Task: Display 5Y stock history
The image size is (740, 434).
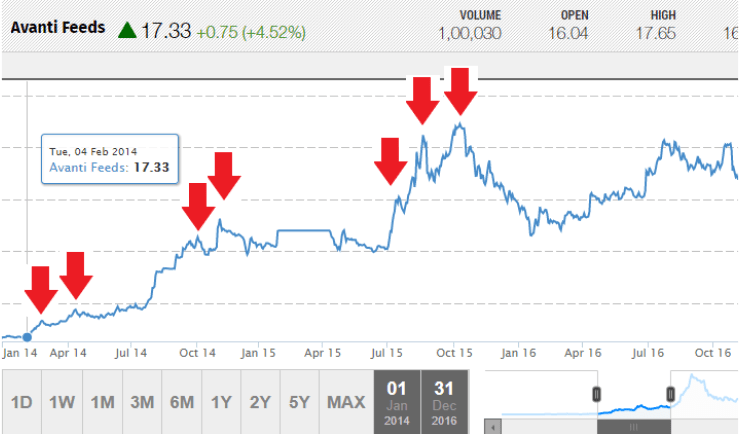Action: 300,402
